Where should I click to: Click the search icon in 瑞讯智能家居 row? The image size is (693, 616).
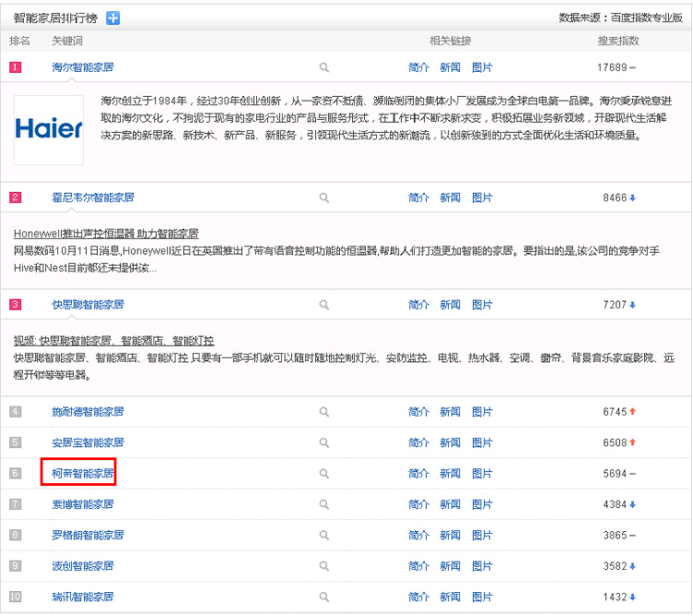tap(324, 597)
